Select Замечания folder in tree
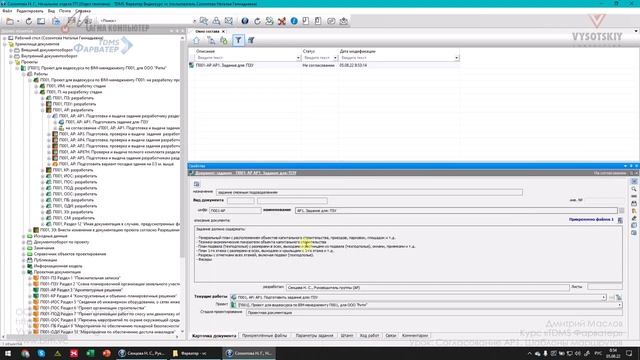640x360 pixels. [44, 248]
